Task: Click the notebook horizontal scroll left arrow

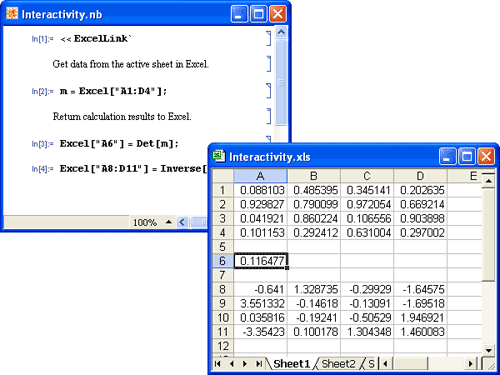Action: [x=182, y=222]
